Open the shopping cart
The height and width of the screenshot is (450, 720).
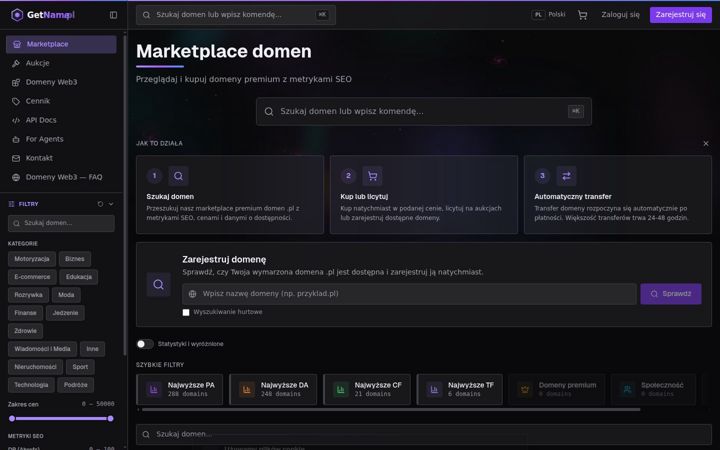click(x=583, y=15)
